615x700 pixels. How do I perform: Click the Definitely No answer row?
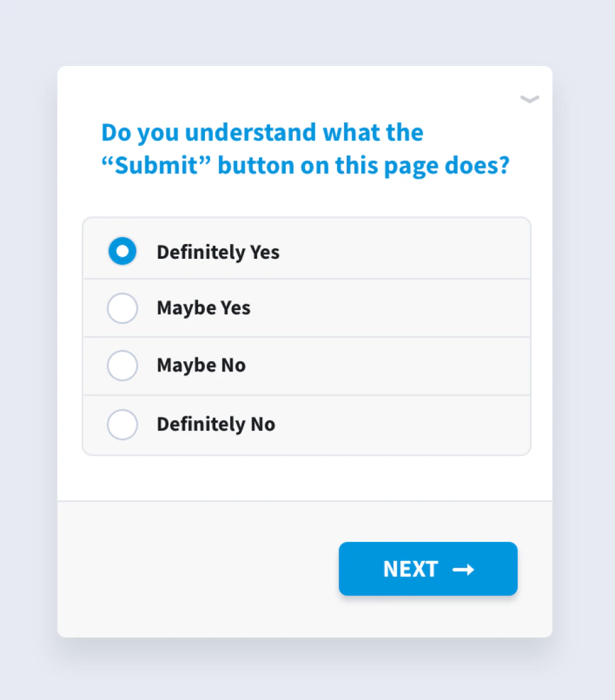(x=306, y=424)
